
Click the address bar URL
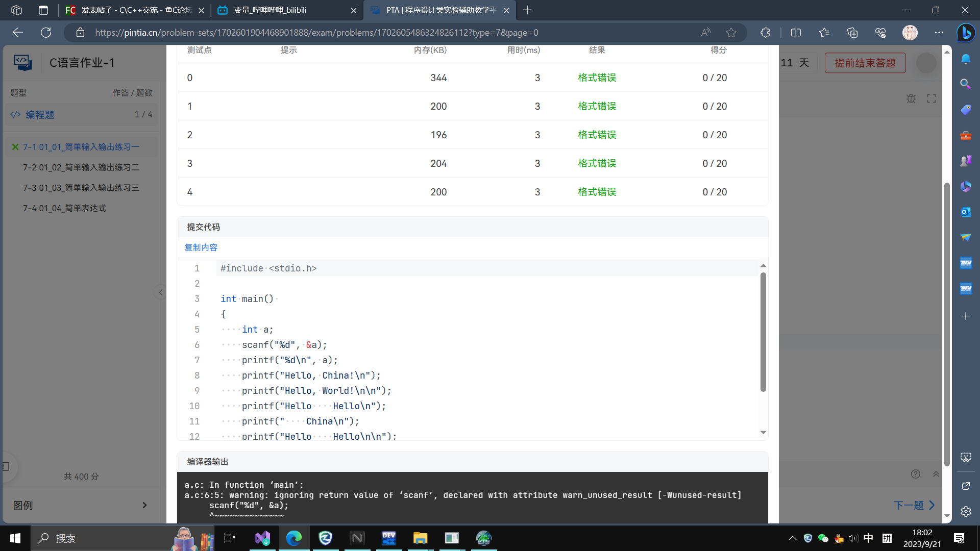click(x=316, y=33)
